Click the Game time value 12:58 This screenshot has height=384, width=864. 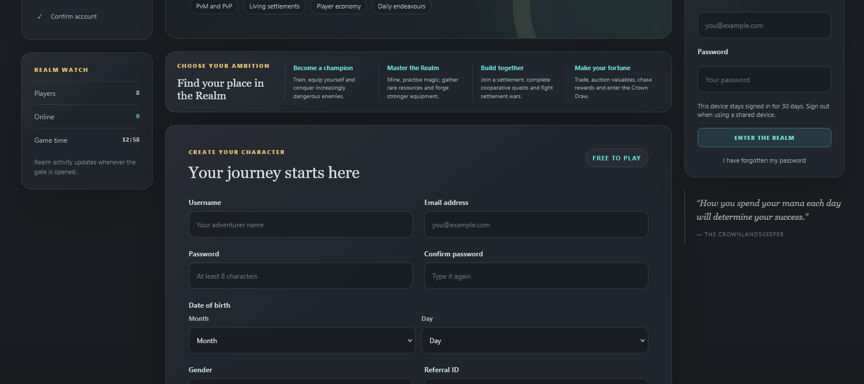click(x=131, y=140)
